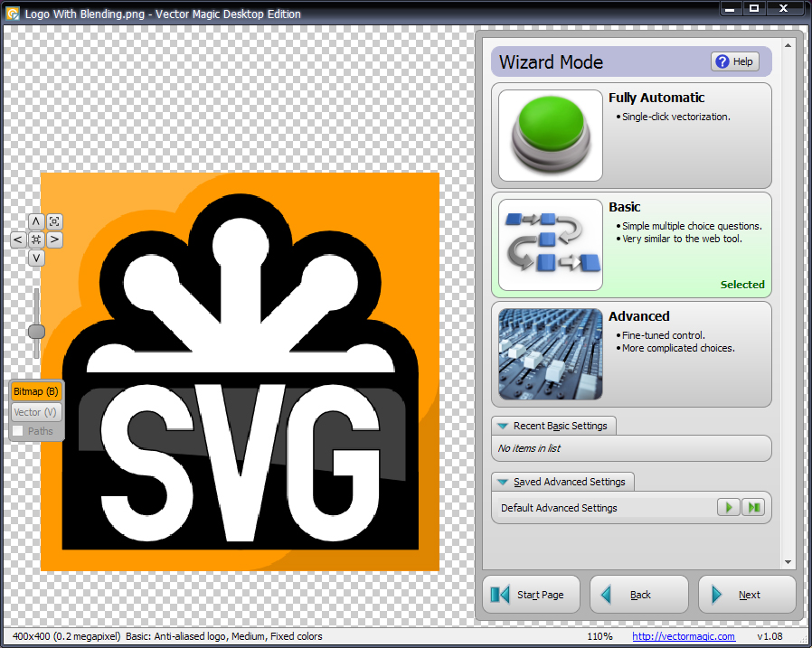Open Help in Wizard Mode
The image size is (812, 648).
click(x=735, y=61)
